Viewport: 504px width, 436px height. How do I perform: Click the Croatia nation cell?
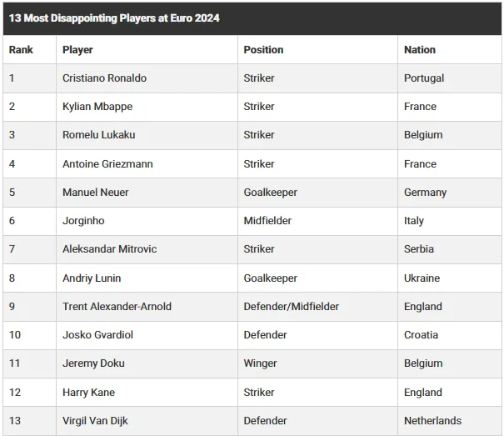[x=421, y=335]
